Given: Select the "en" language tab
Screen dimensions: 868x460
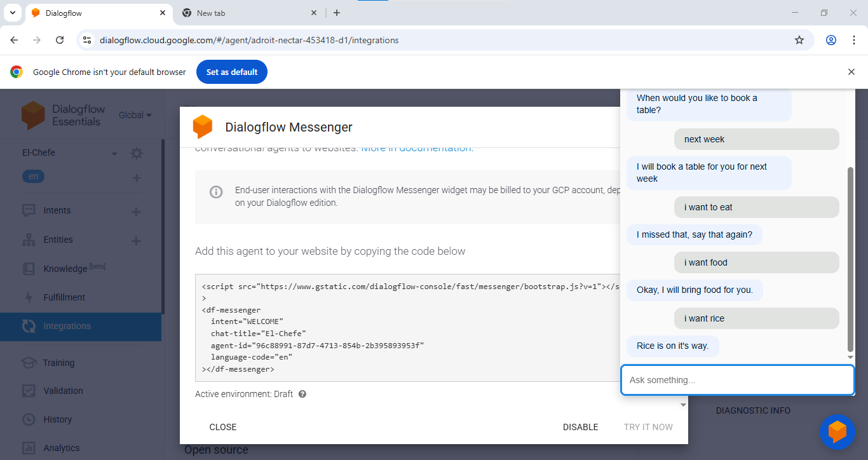Looking at the screenshot, I should pos(33,176).
